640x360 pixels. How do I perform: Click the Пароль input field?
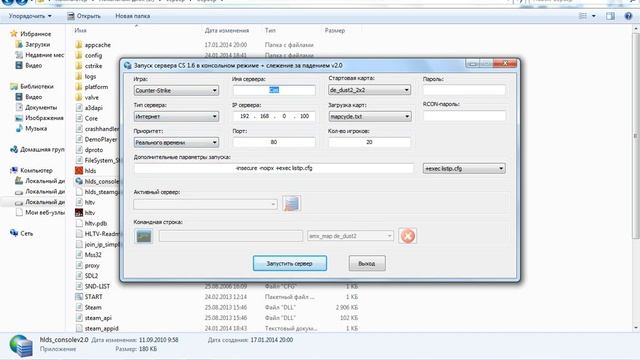tap(464, 90)
